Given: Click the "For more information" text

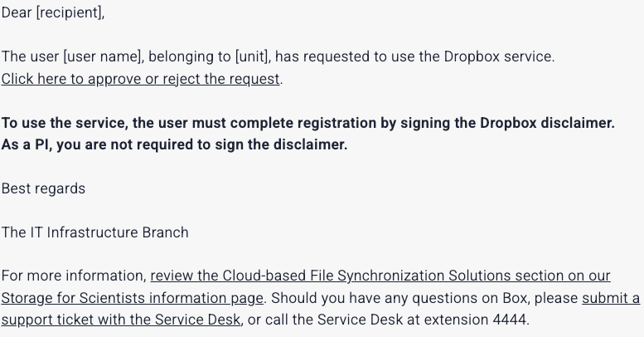Looking at the screenshot, I should [73, 276].
